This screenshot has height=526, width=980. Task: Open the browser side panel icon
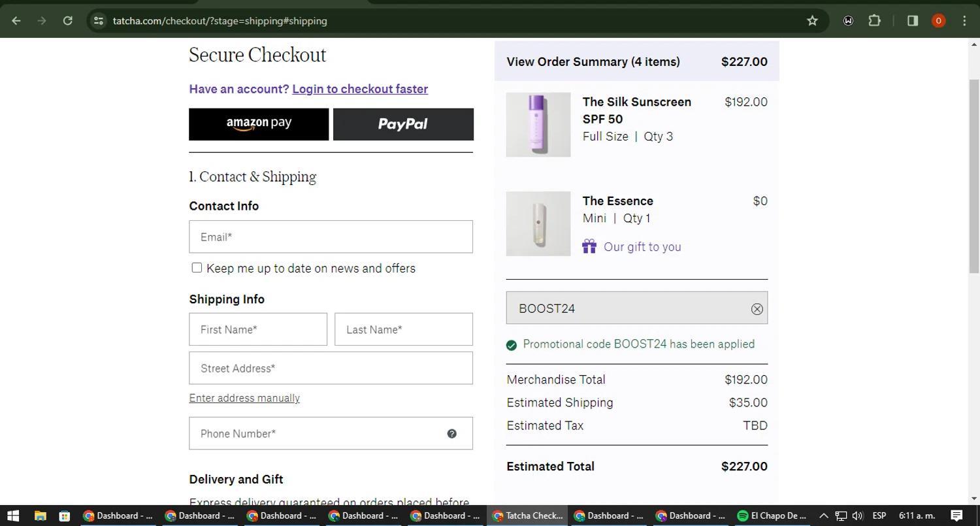(913, 21)
